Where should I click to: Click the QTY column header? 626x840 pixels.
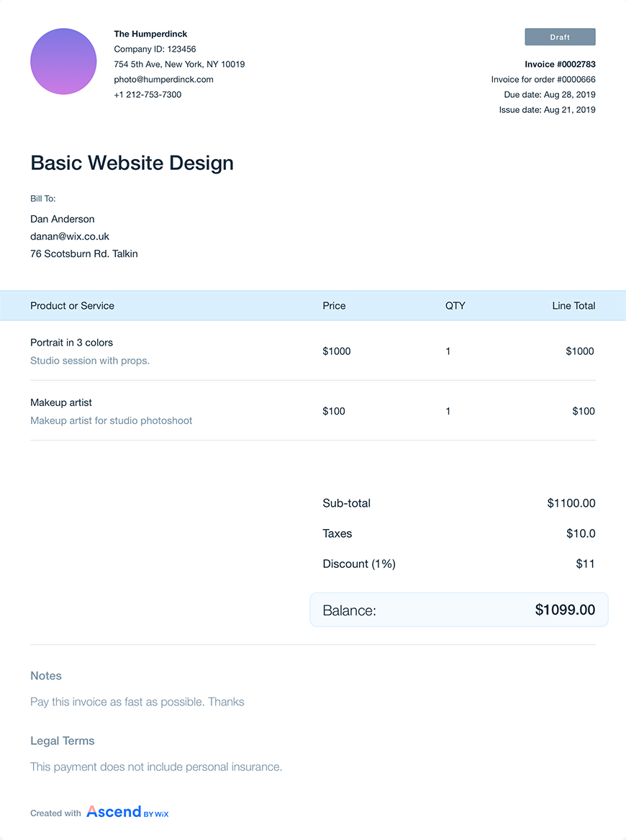click(455, 306)
